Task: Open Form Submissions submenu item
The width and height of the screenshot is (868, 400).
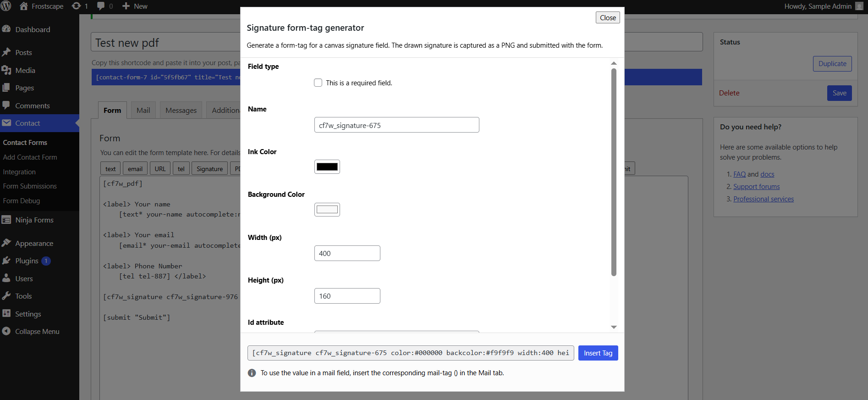Action: click(30, 186)
